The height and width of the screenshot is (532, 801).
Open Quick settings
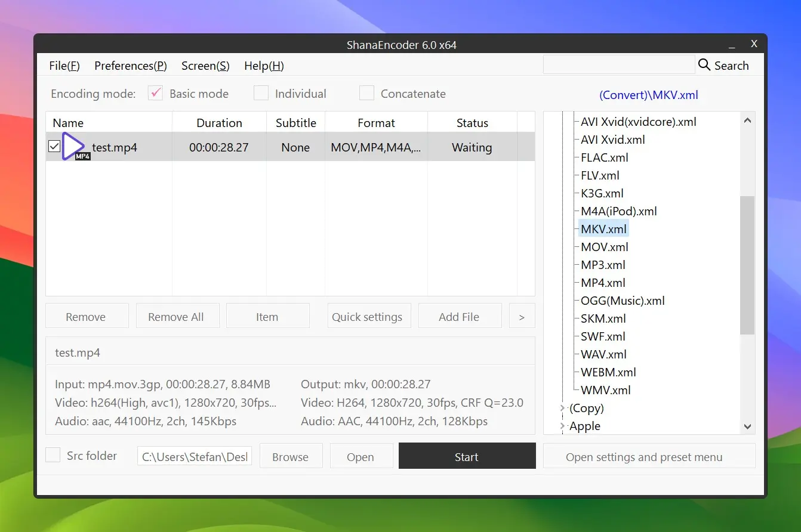(x=367, y=317)
